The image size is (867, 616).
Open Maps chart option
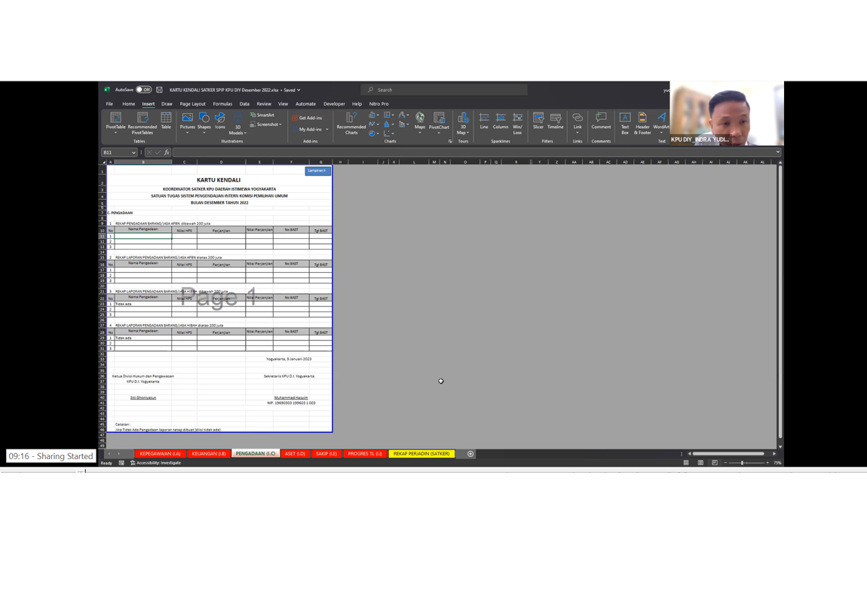click(420, 121)
